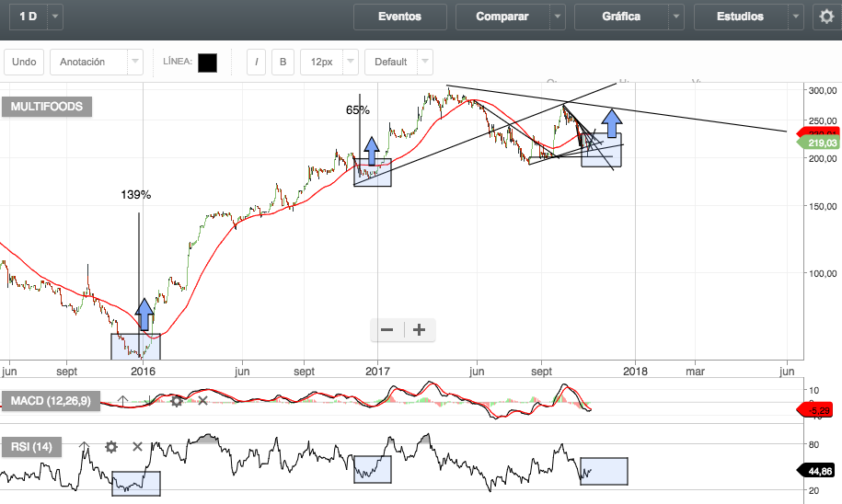This screenshot has height=504, width=842.
Task: Click the MACD (12,26,9) label
Action: (x=51, y=400)
